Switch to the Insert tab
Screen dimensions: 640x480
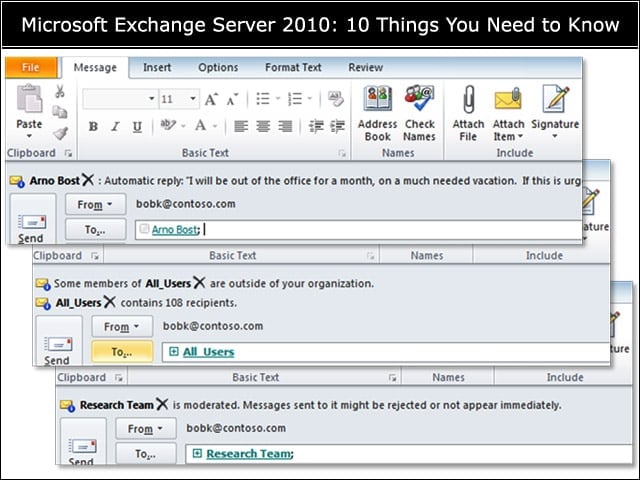[157, 67]
